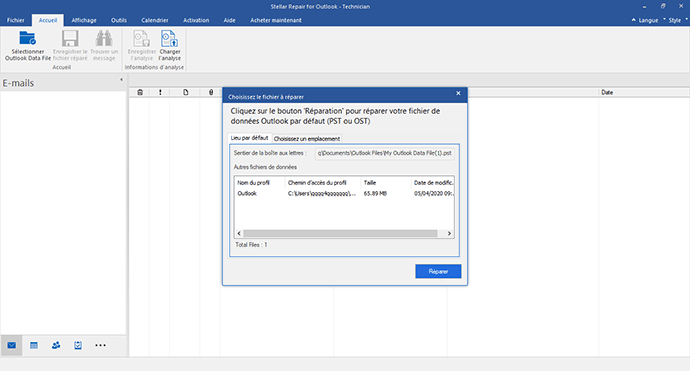Click Trouver un message binoculars icon

click(104, 39)
